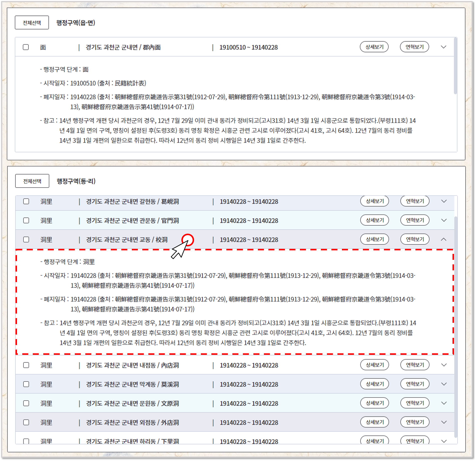
Task: Check the 군내면 / 郡內面 row checkbox
Action: tap(26, 47)
